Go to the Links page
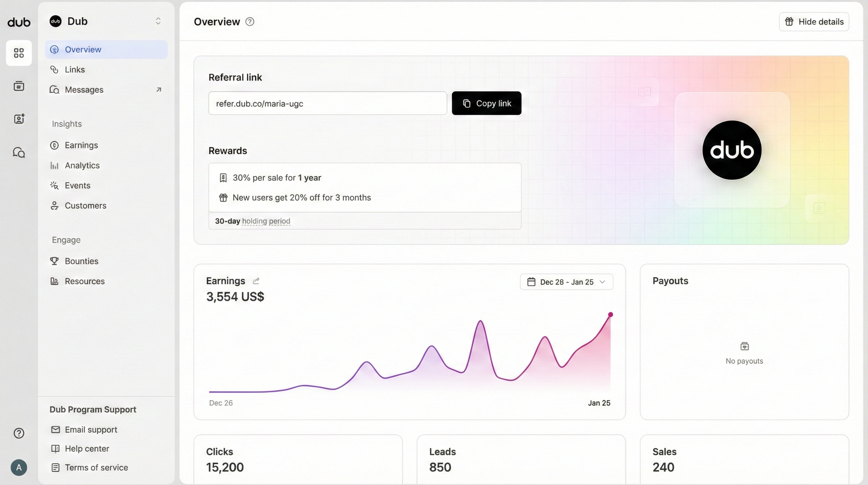The height and width of the screenshot is (485, 868). (75, 69)
